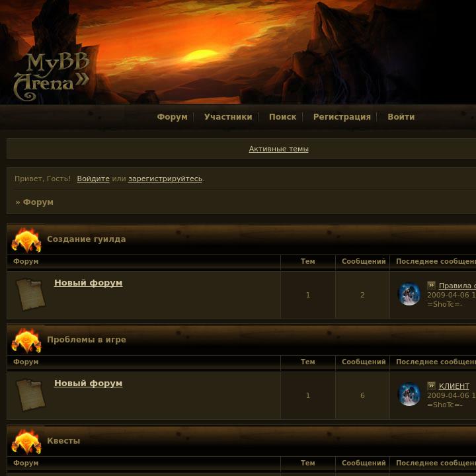Screen dimensions: 476x476
Task: Click the arrow icon before КЛИЕНТ link
Action: tap(431, 385)
